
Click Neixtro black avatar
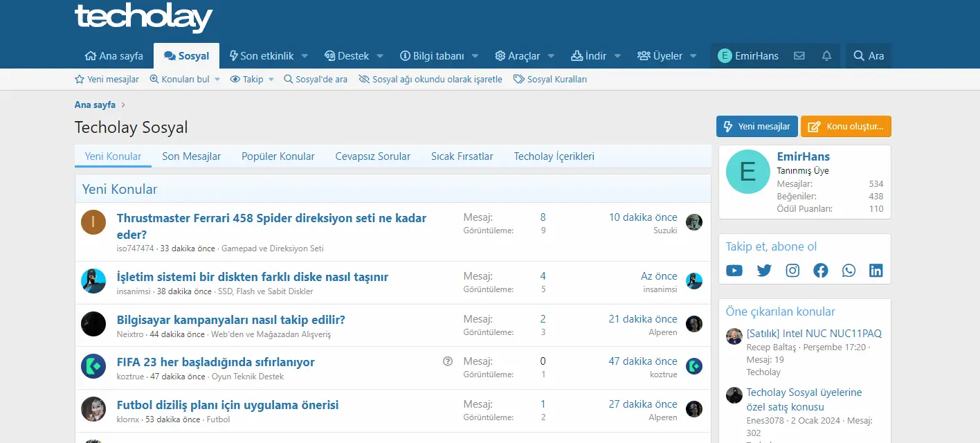click(x=93, y=324)
